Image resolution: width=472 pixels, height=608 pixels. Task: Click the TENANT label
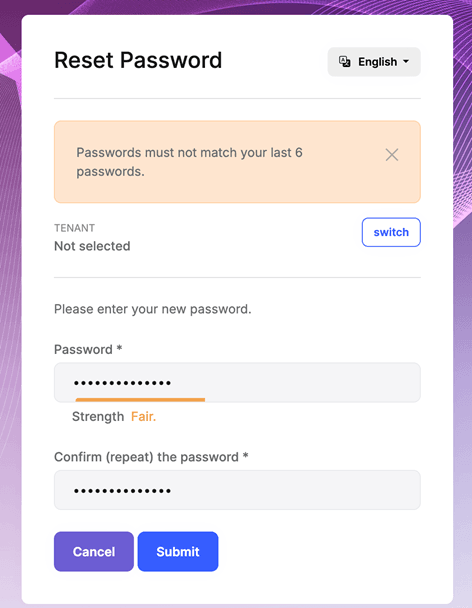tap(74, 228)
